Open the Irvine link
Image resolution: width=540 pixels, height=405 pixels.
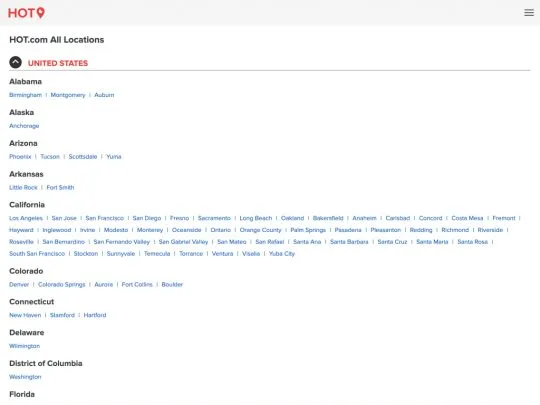tap(87, 230)
